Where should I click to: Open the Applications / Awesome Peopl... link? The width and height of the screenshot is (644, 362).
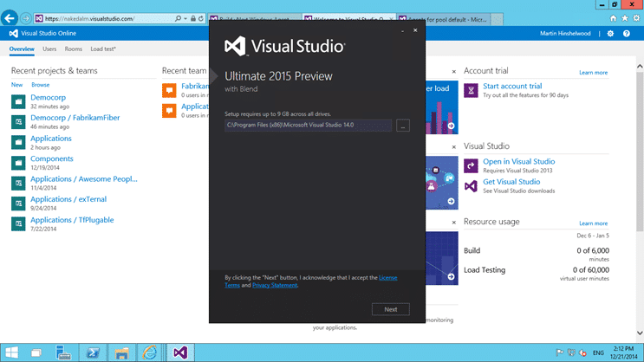[x=84, y=179]
